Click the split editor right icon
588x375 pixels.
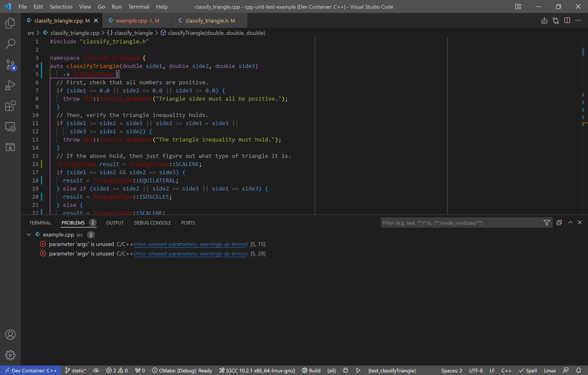(567, 20)
